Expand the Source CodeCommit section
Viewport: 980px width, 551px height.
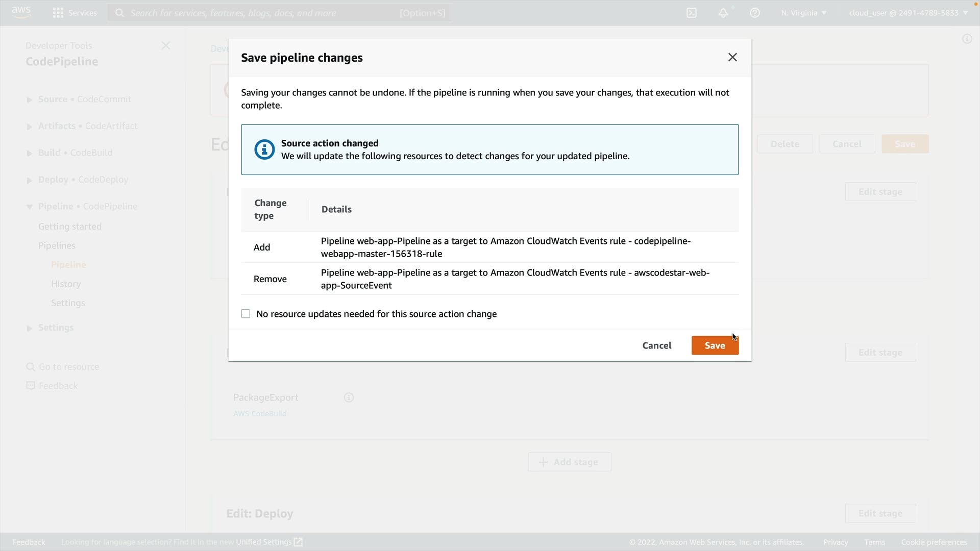tap(30, 99)
